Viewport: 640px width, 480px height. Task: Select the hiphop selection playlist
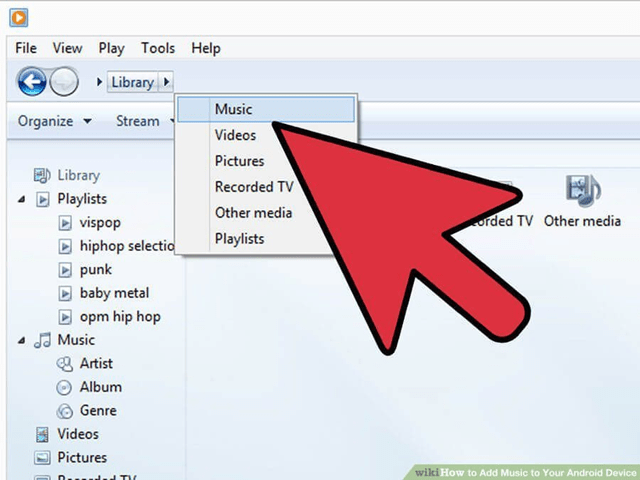point(120,246)
